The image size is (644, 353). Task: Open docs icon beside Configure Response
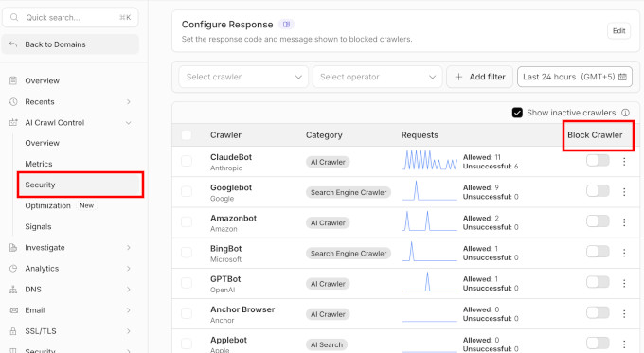coord(286,25)
